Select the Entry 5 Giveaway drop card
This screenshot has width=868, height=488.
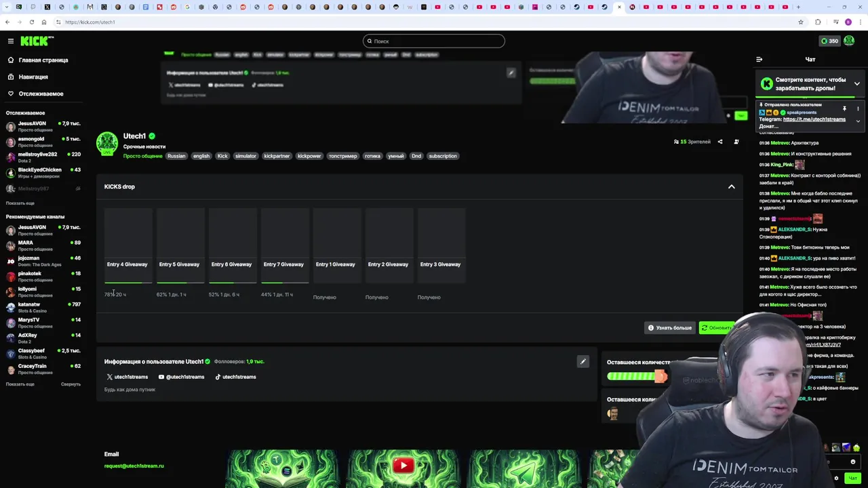180,245
